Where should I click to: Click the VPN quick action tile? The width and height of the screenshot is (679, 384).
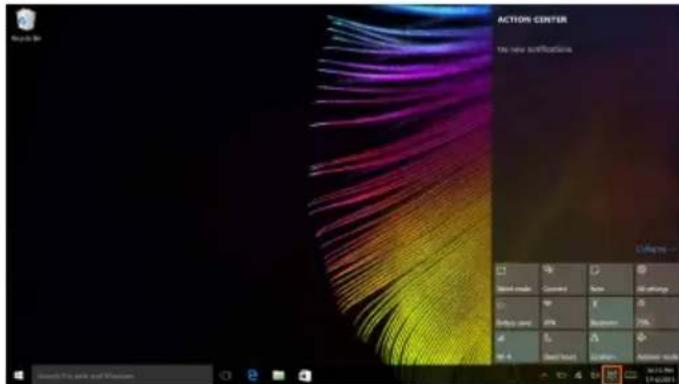563,313
